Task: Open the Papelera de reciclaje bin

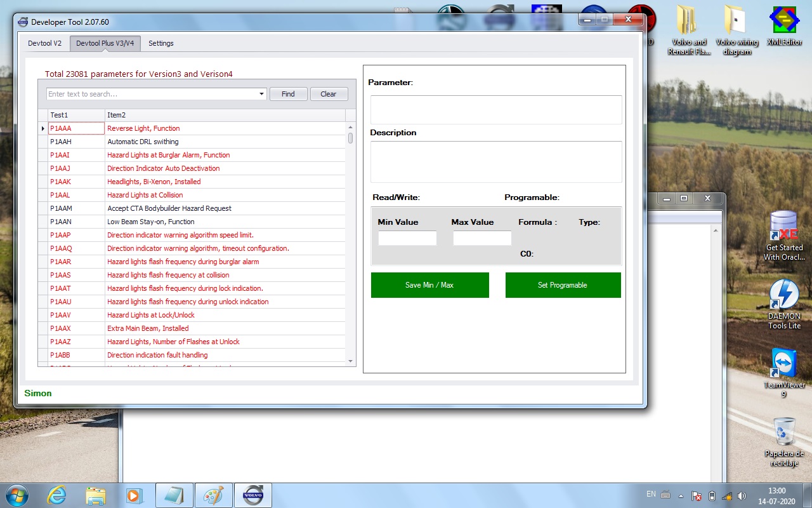Action: (x=784, y=441)
